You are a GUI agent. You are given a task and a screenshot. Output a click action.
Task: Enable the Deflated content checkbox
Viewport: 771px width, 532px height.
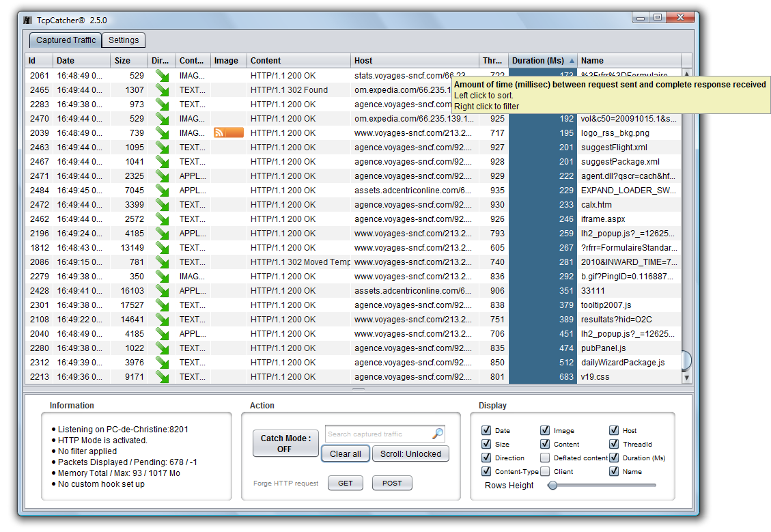(545, 458)
